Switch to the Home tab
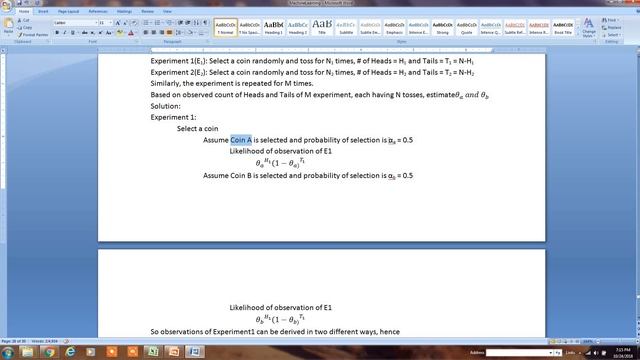 click(24, 11)
